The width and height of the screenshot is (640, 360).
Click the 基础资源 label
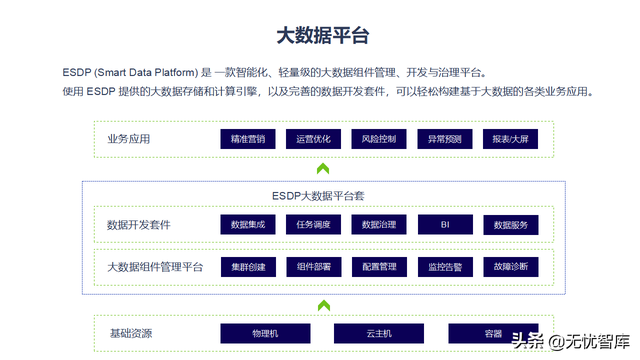click(x=131, y=333)
